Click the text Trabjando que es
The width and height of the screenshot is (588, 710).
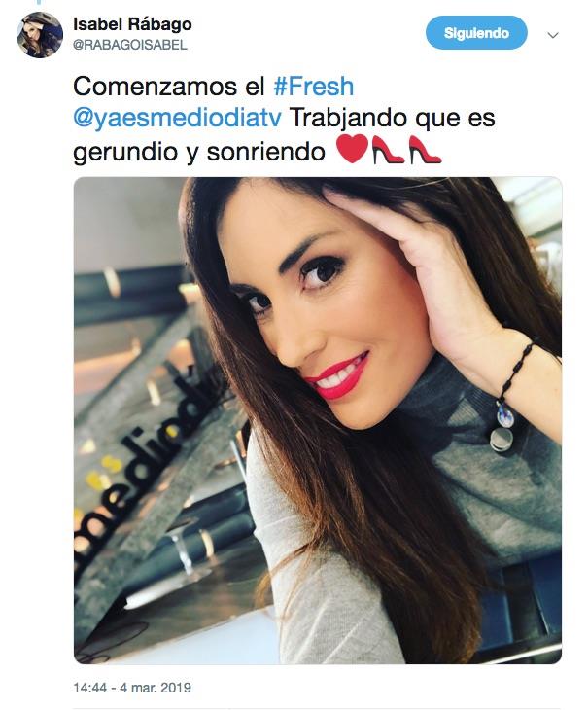[392, 119]
